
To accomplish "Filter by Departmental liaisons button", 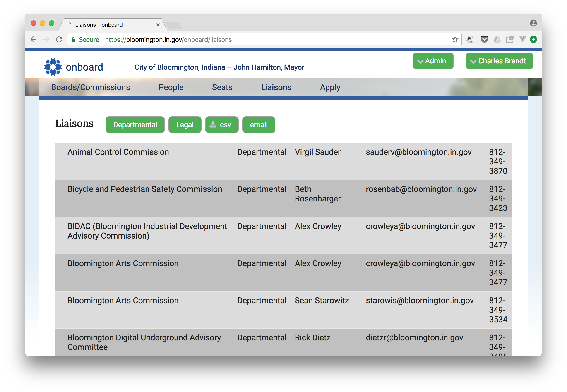I will 135,125.
